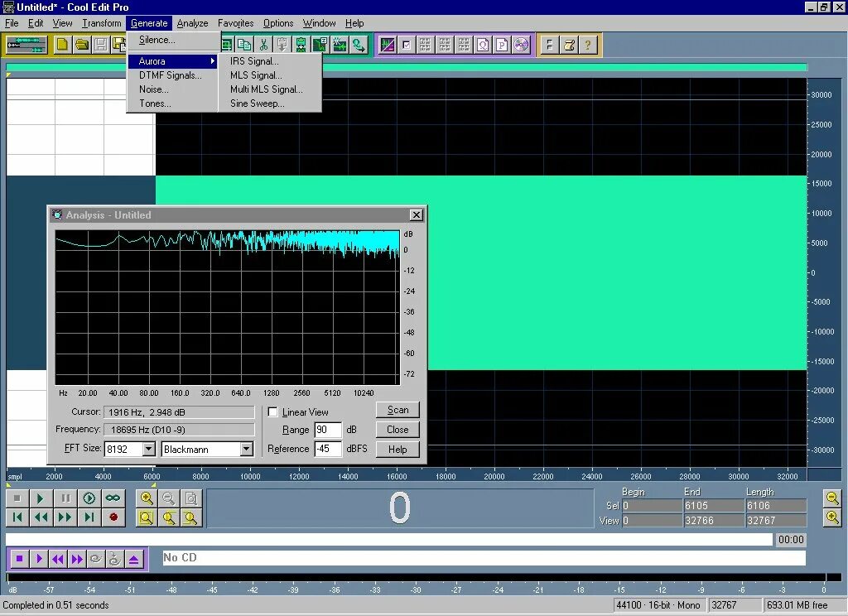Open the Options menu
The image size is (848, 616).
click(x=278, y=23)
